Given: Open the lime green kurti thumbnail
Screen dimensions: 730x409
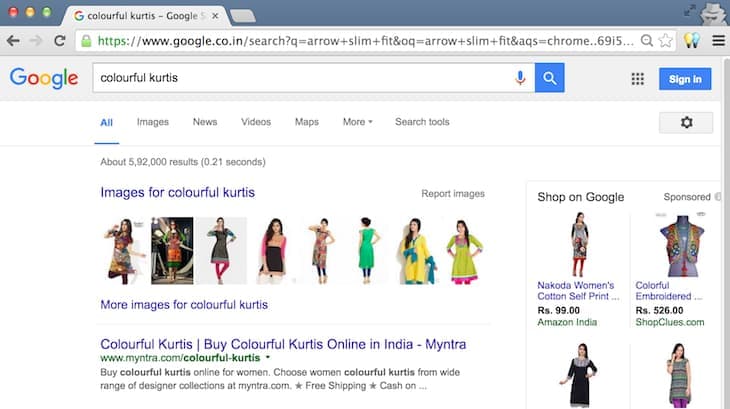Looking at the screenshot, I should click(464, 251).
